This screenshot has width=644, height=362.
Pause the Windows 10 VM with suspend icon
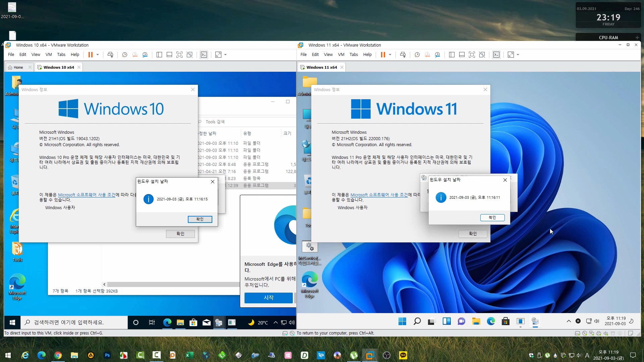coord(90,55)
